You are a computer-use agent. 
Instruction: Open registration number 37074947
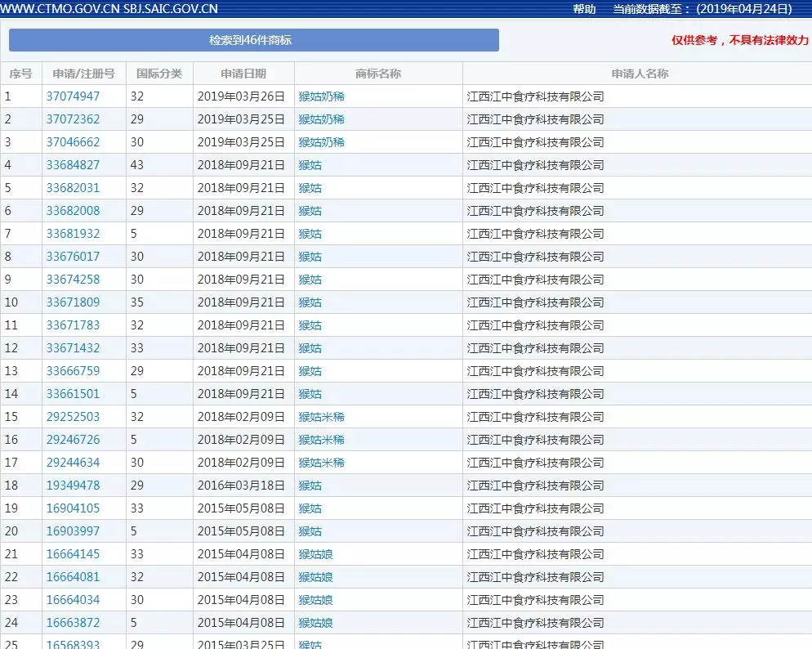tap(73, 96)
